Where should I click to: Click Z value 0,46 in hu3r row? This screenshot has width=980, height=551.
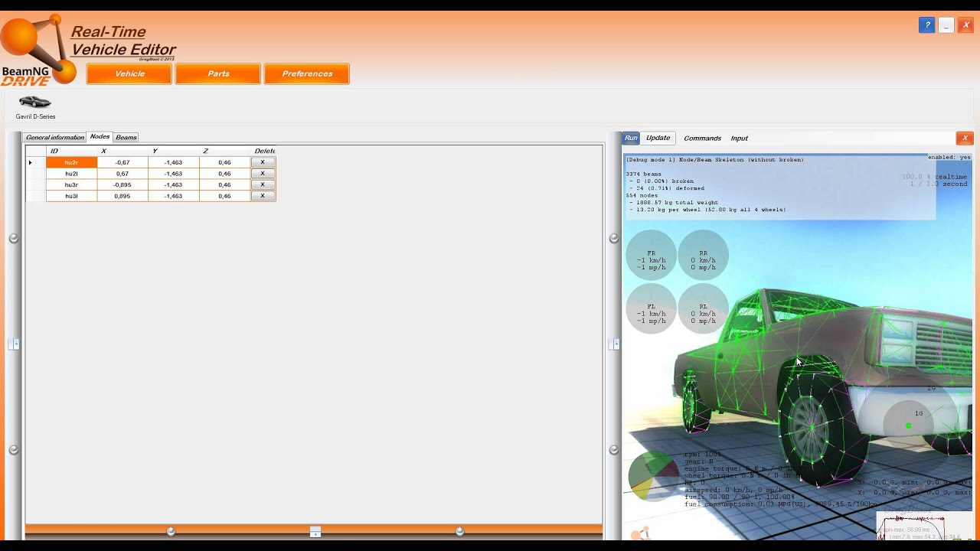click(224, 184)
